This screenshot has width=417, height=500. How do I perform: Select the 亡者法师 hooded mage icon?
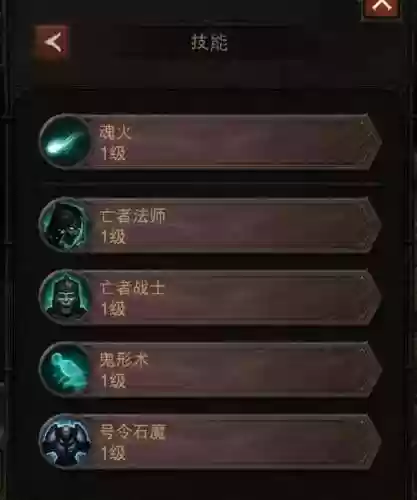[64, 225]
